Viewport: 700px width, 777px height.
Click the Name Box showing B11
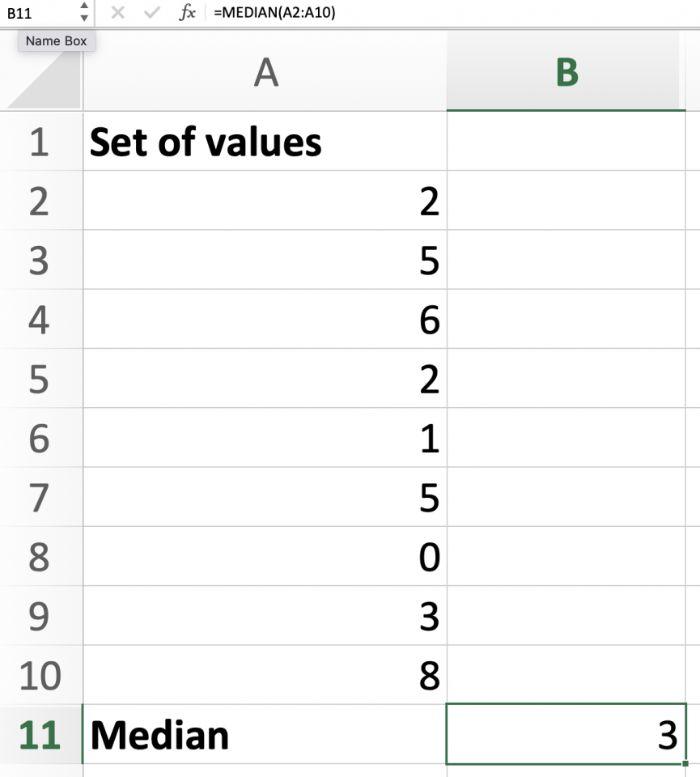point(36,14)
